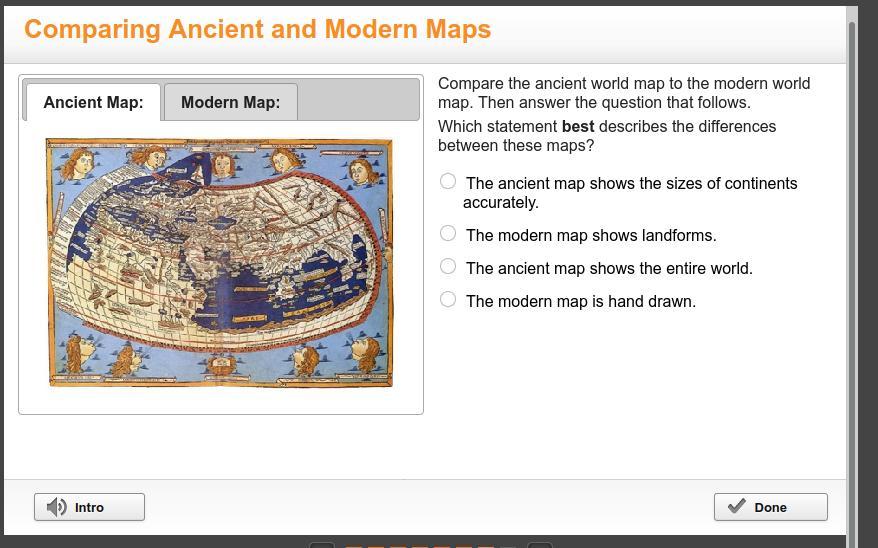This screenshot has width=878, height=548.
Task: Click the 'Comparing Ancient and Modern Maps' heading
Action: coord(258,29)
